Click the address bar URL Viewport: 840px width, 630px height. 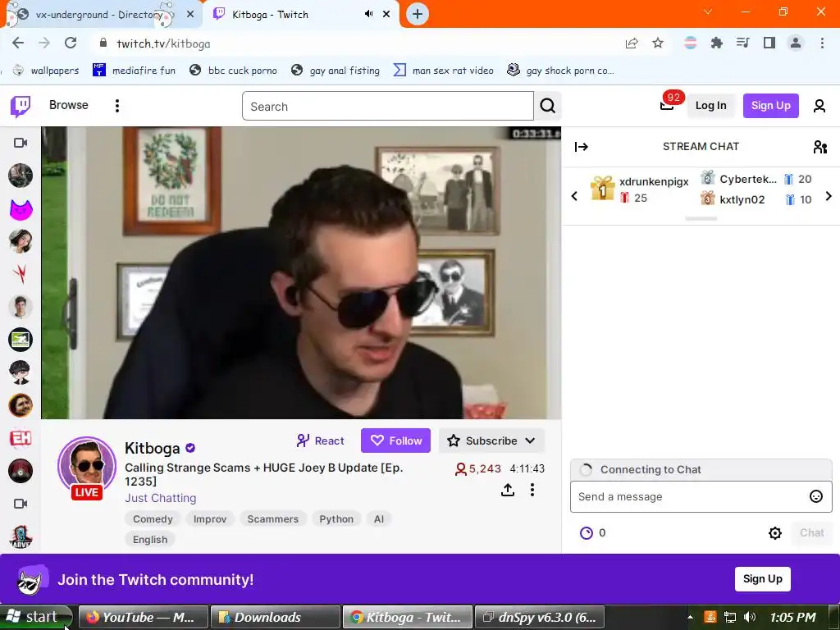pyautogui.click(x=163, y=43)
